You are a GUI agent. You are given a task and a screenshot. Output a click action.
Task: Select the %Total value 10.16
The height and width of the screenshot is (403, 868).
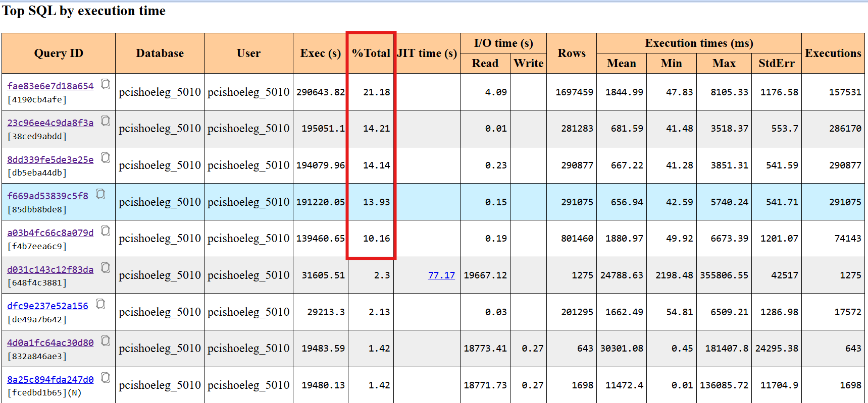coord(377,239)
